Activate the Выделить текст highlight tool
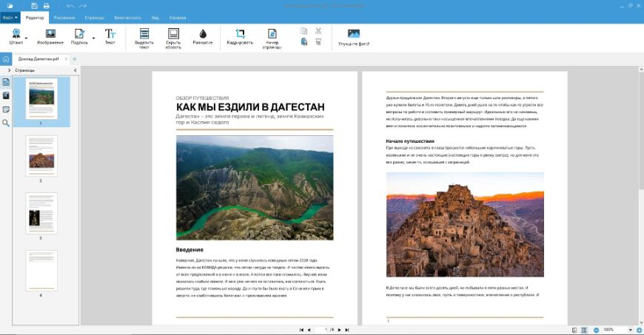Screen dimensions: 644x335 pos(144,38)
